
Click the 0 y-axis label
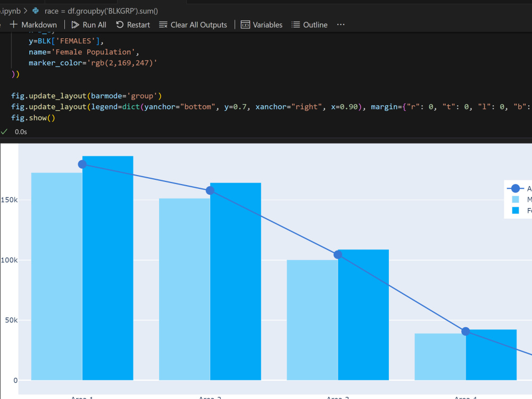pos(15,380)
